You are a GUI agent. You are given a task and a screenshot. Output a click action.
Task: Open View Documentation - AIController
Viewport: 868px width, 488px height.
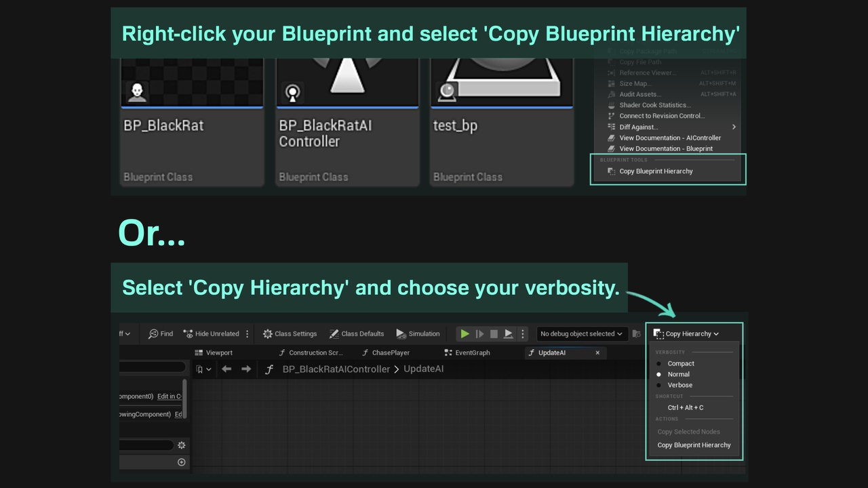coord(670,138)
